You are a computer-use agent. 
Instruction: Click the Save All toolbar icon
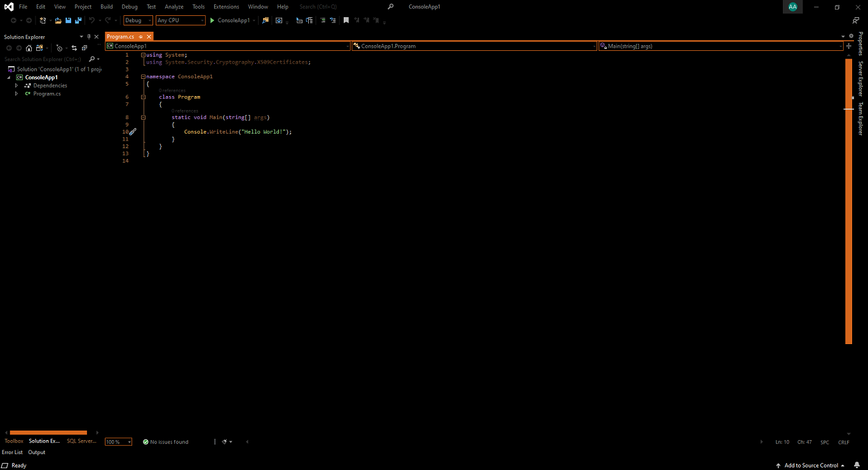tap(78, 20)
